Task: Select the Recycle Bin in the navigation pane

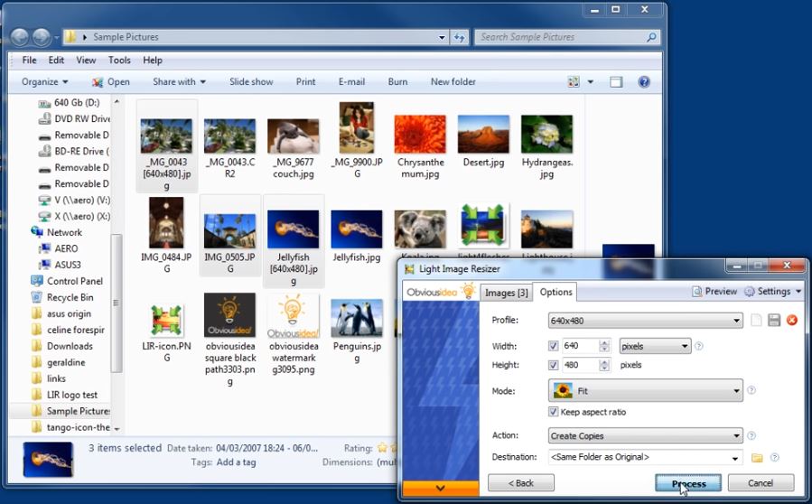Action: tap(62, 297)
